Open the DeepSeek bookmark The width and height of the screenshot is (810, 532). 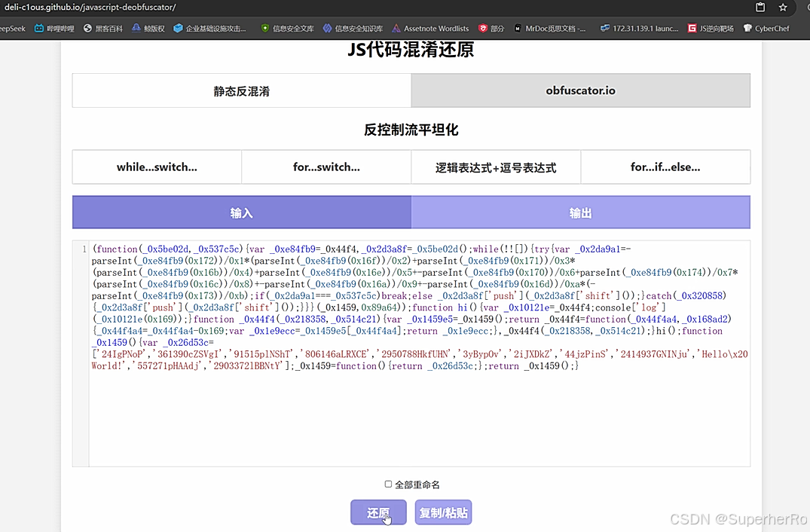[x=12, y=29]
